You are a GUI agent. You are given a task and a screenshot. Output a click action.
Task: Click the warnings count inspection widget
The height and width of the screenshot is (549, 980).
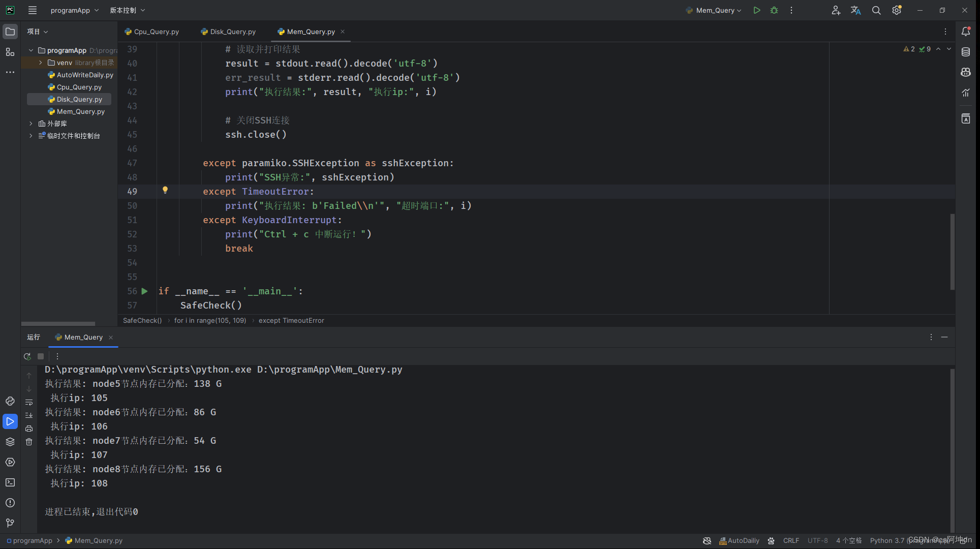[x=909, y=49]
